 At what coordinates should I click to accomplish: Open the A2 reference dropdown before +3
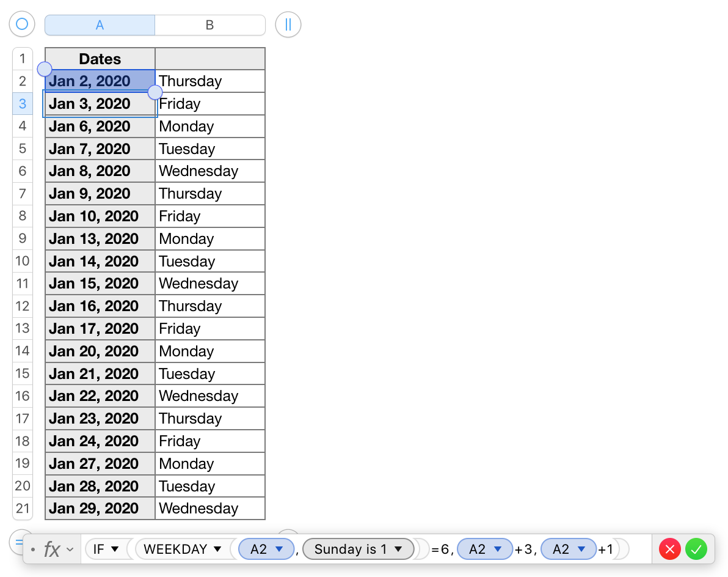(498, 549)
